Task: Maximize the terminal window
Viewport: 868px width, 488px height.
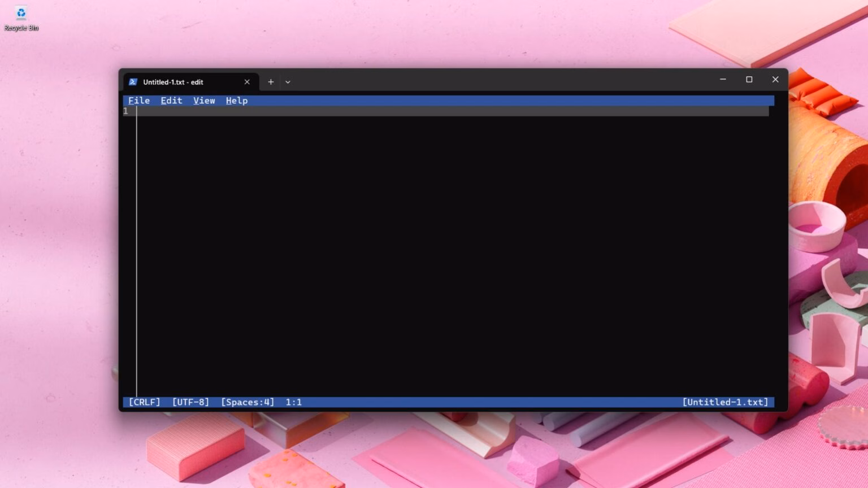Action: point(749,80)
